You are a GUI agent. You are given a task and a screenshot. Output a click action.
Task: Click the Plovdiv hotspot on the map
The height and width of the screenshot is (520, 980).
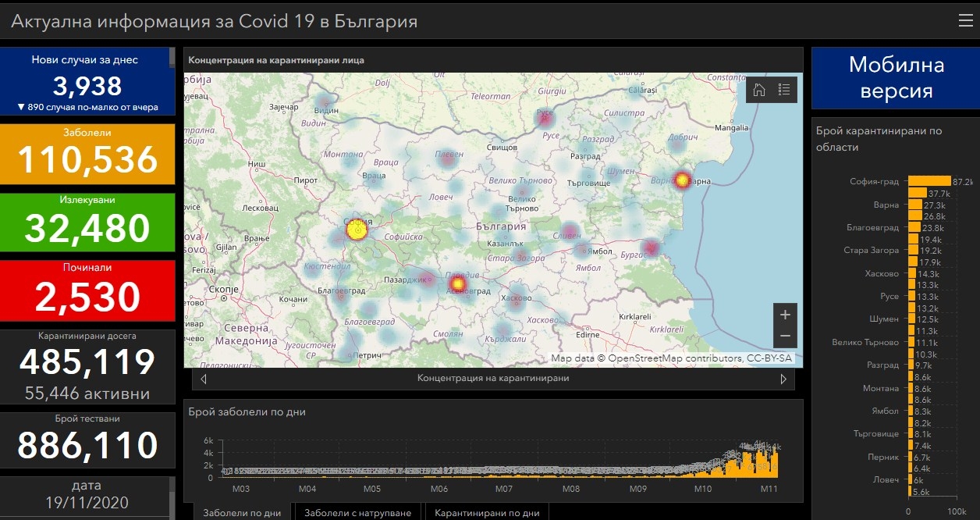click(x=458, y=283)
